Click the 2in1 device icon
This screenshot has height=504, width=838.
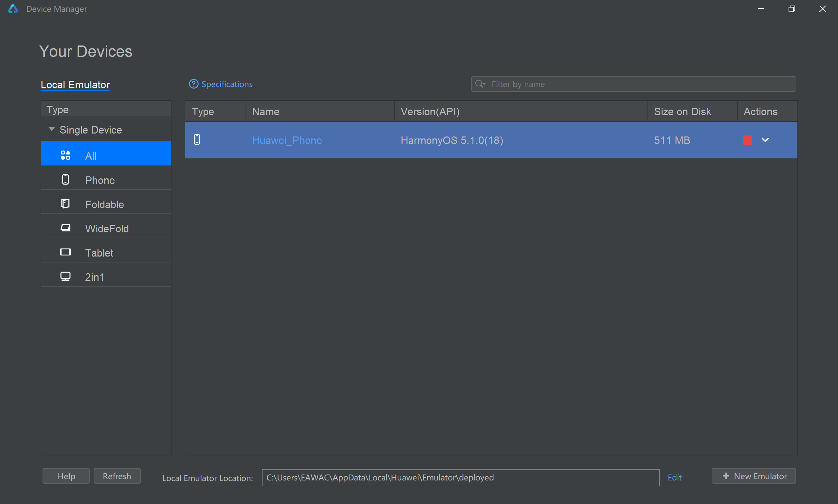click(x=65, y=277)
